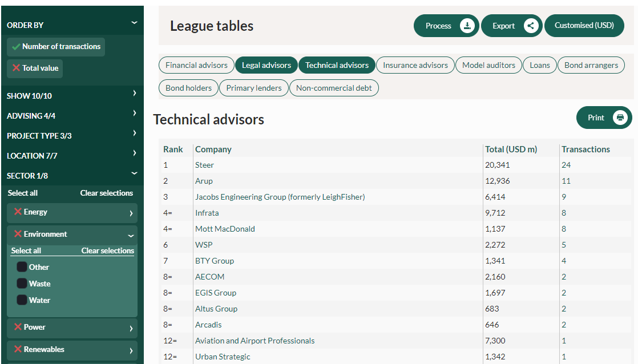Screen dimensions: 638x364
Task: Open the BTY Group company link
Action: tap(215, 261)
